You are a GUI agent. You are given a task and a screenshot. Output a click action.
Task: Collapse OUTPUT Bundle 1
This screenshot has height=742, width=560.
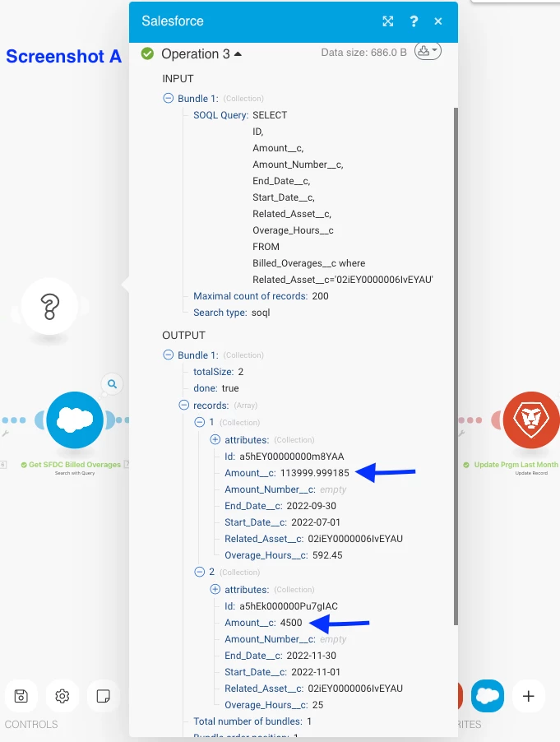tap(168, 355)
